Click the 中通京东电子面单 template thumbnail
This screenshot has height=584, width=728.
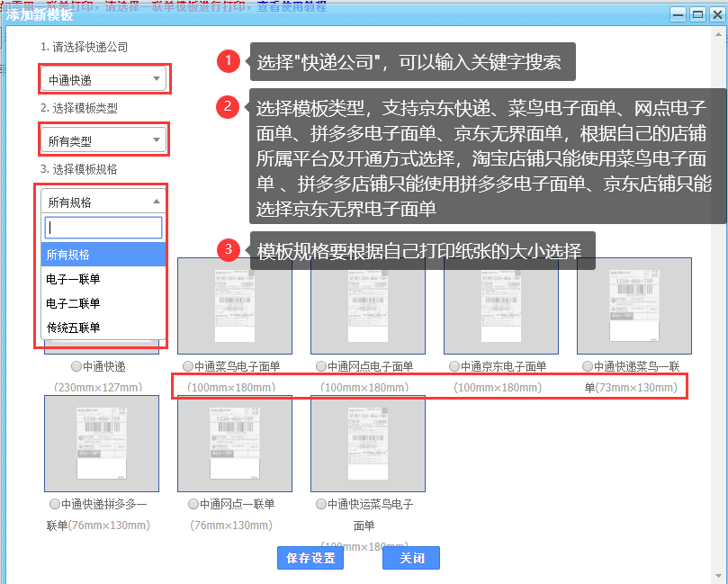pos(501,306)
